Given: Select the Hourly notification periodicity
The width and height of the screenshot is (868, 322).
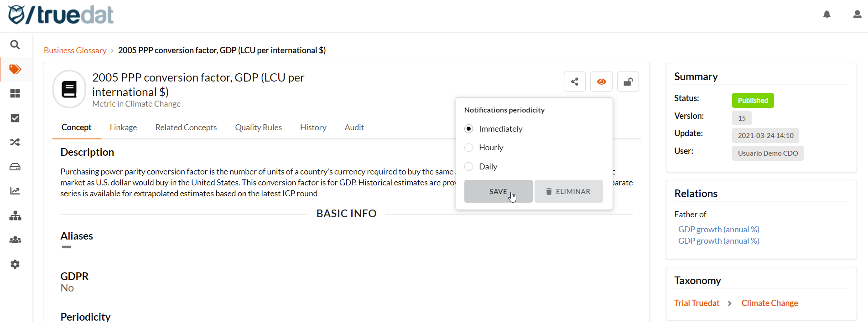Looking at the screenshot, I should click(469, 148).
